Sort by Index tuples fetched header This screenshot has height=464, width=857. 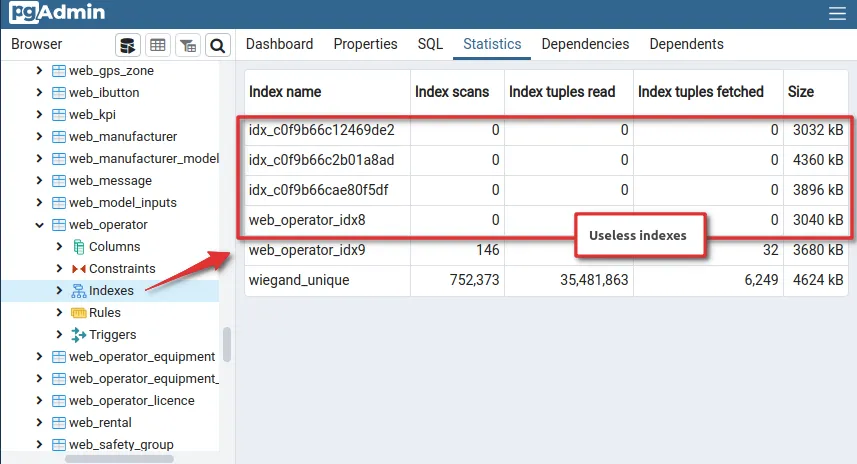pyautogui.click(x=708, y=92)
